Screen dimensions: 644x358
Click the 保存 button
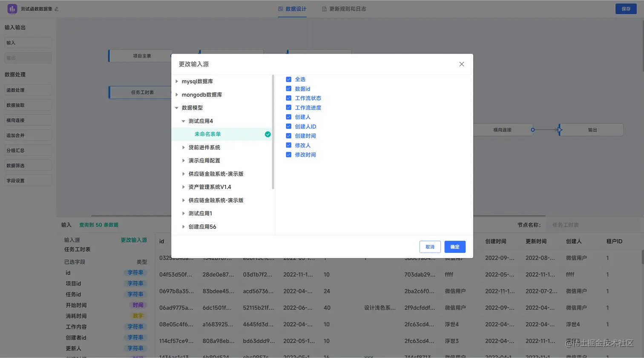tap(626, 9)
